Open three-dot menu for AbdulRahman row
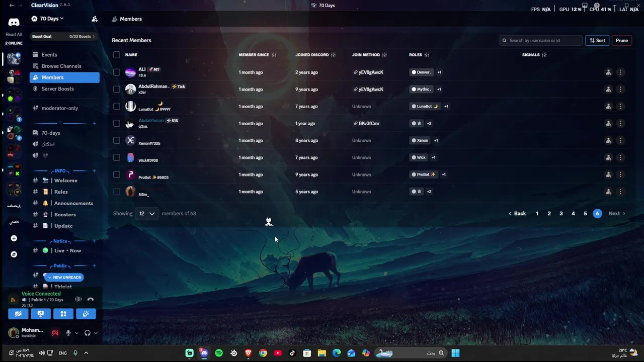This screenshot has height=362, width=644. tap(620, 89)
